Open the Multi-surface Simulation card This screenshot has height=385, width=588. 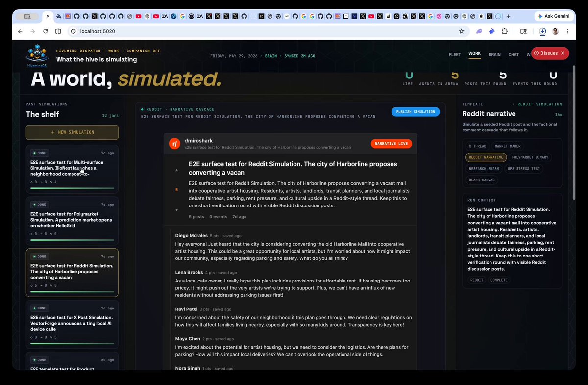tap(72, 169)
